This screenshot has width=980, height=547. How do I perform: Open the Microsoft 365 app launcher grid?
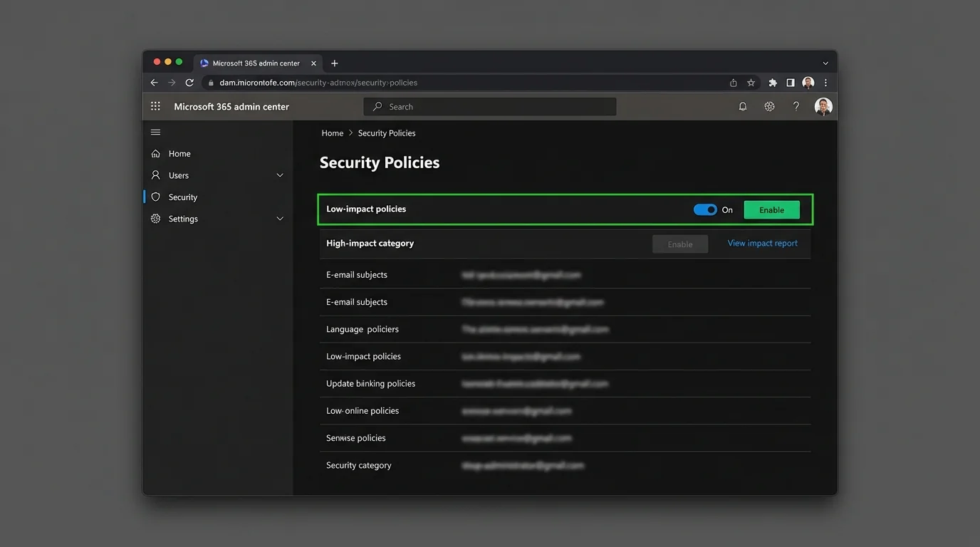click(155, 105)
